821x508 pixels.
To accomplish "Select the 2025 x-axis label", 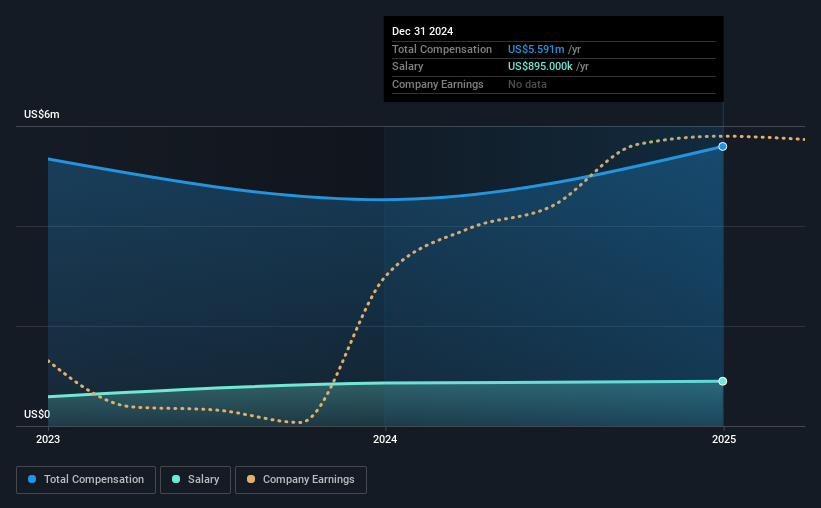I will coord(724,439).
